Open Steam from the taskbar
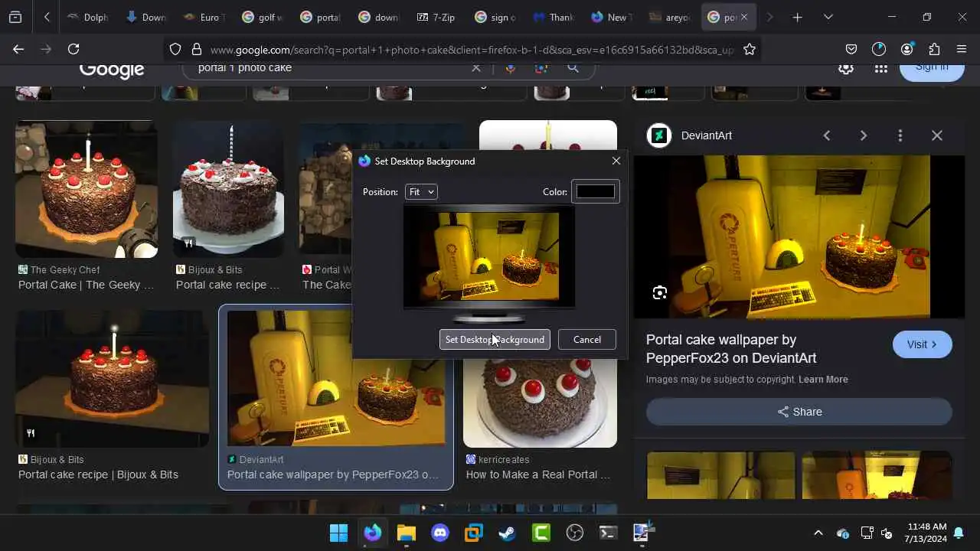Screen dimensions: 980x551 pyautogui.click(x=507, y=533)
